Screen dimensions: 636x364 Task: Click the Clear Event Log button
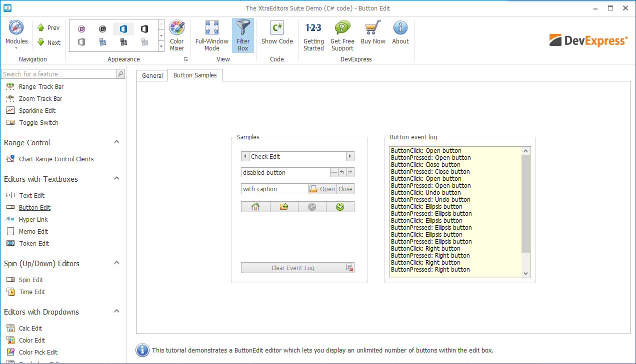(297, 268)
